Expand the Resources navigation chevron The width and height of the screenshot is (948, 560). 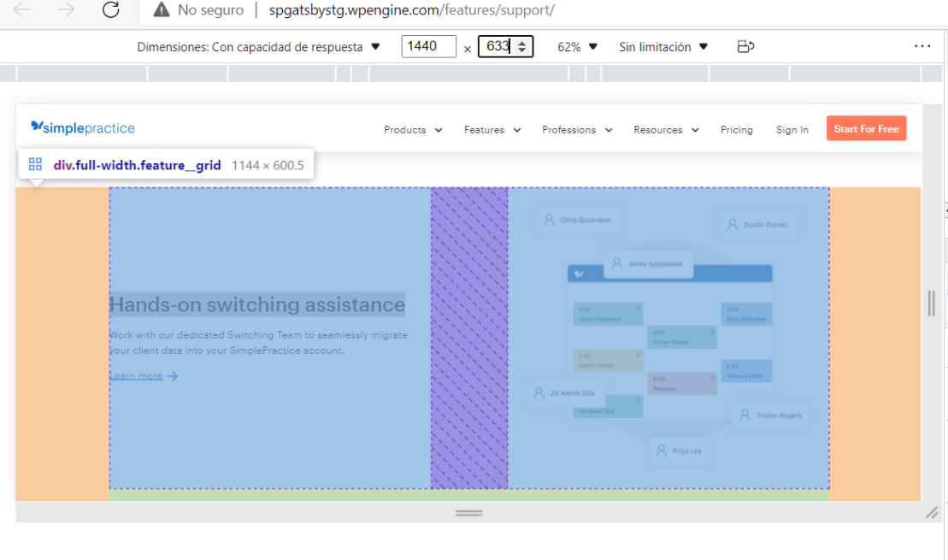(693, 129)
